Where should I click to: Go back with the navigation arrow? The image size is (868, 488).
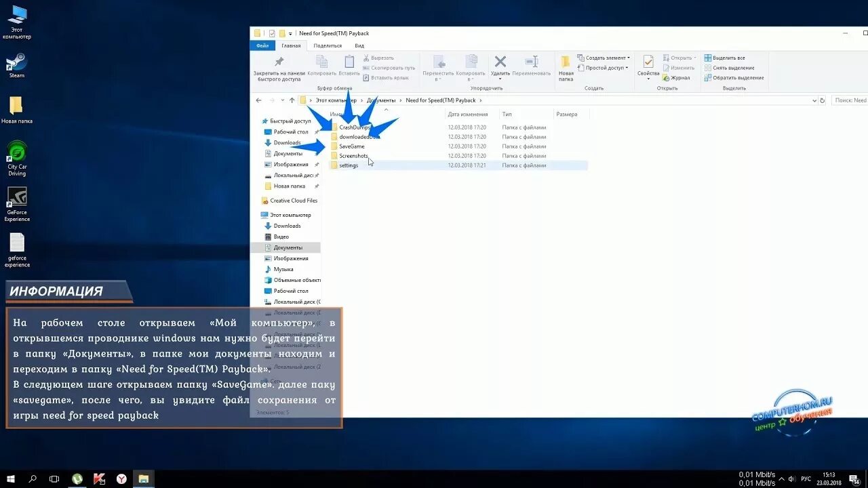[258, 100]
